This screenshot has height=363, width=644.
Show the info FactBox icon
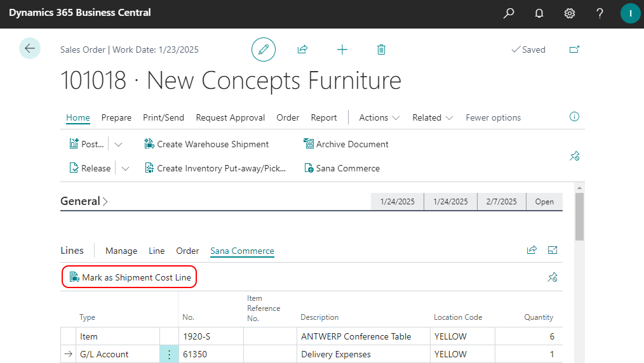(574, 117)
